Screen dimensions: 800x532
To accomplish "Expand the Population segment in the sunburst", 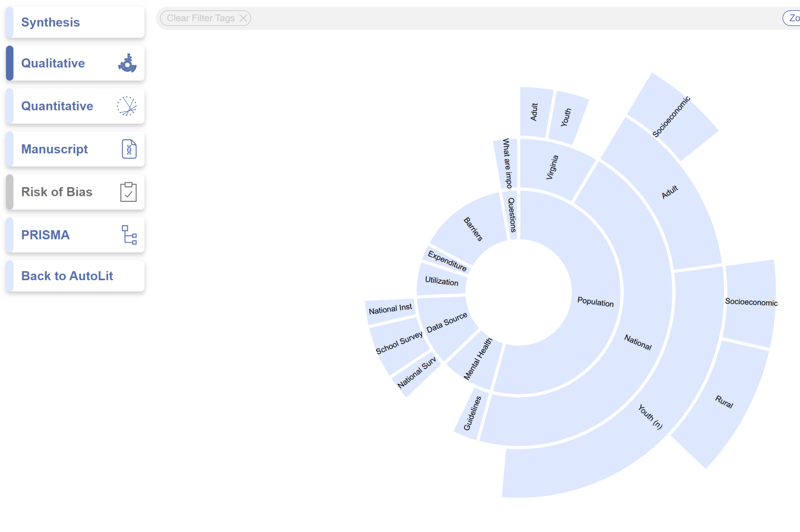I will 595,302.
